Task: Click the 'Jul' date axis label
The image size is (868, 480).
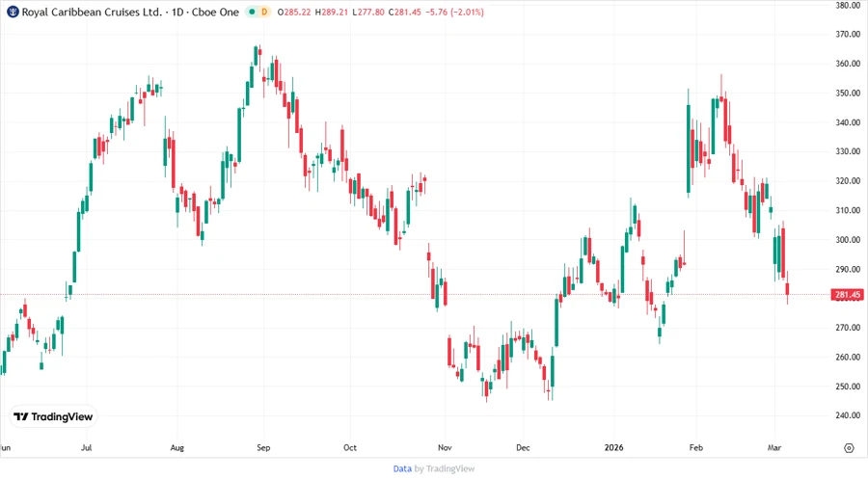Action: [87, 447]
